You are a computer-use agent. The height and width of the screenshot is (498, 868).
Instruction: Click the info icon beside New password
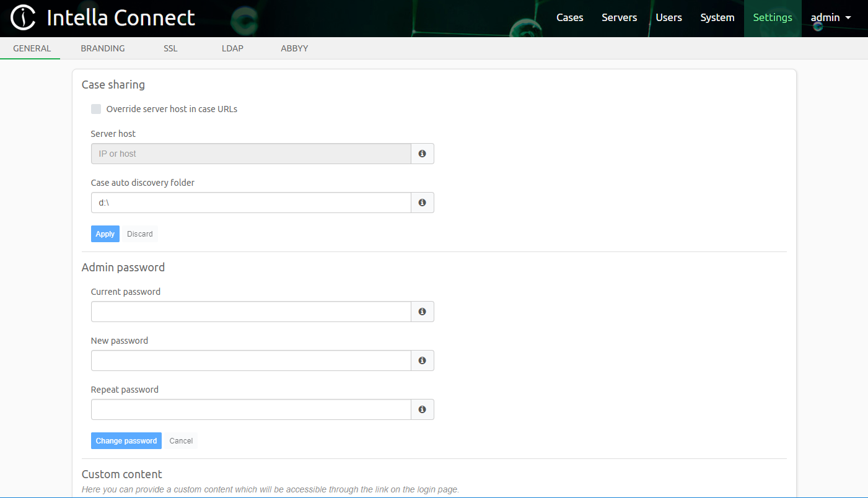422,360
